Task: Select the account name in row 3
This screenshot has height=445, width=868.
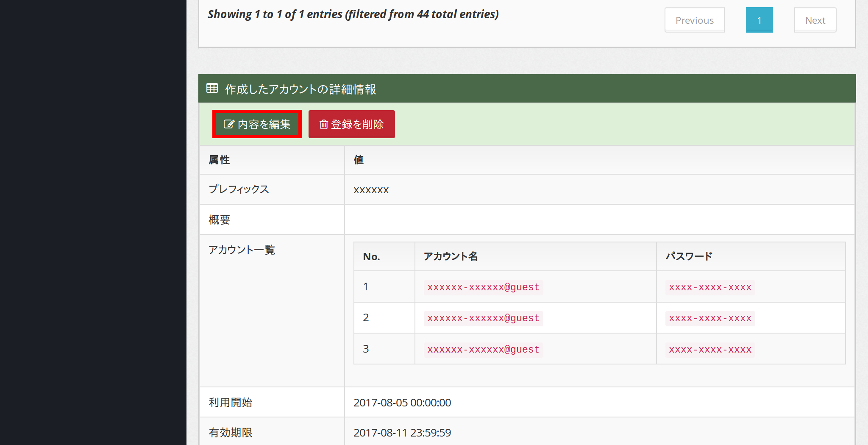Action: 483,350
